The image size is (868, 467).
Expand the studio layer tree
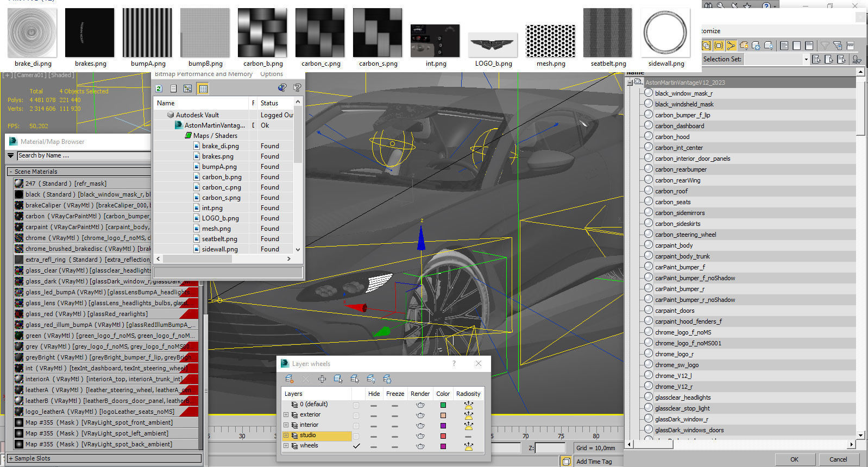point(286,436)
